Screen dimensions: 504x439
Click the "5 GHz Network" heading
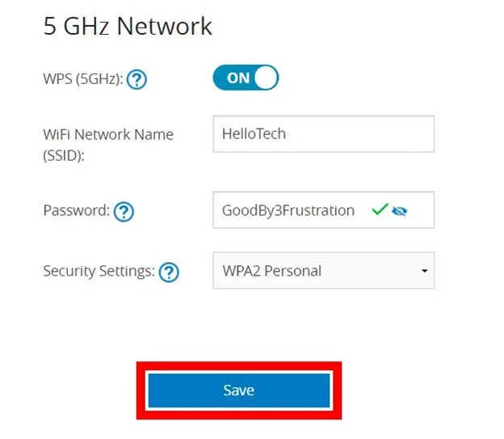[x=128, y=26]
